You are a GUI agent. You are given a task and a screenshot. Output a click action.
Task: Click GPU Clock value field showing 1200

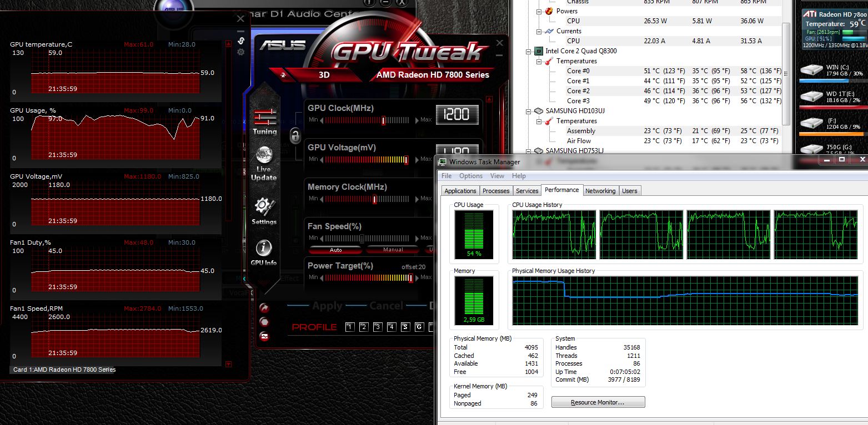pyautogui.click(x=456, y=115)
